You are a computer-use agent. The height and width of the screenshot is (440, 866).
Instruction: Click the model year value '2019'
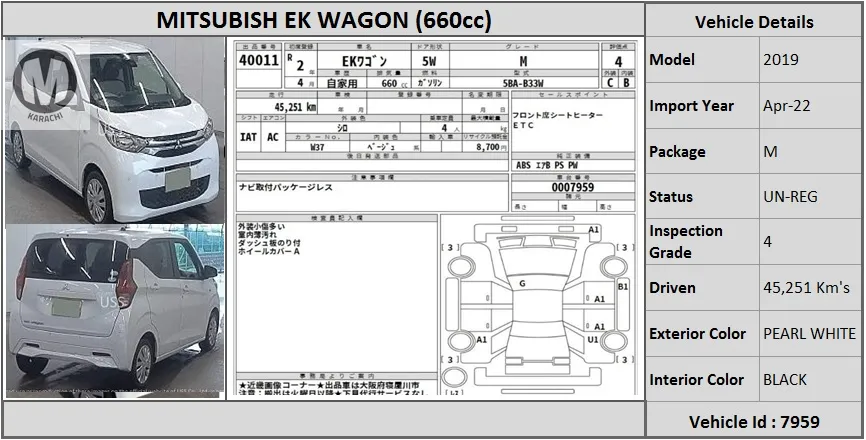(x=781, y=60)
